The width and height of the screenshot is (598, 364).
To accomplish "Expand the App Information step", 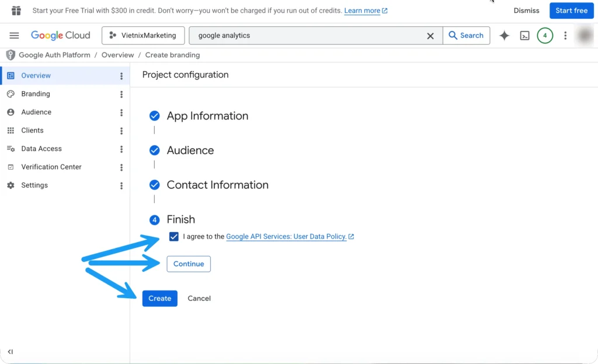I will [207, 116].
